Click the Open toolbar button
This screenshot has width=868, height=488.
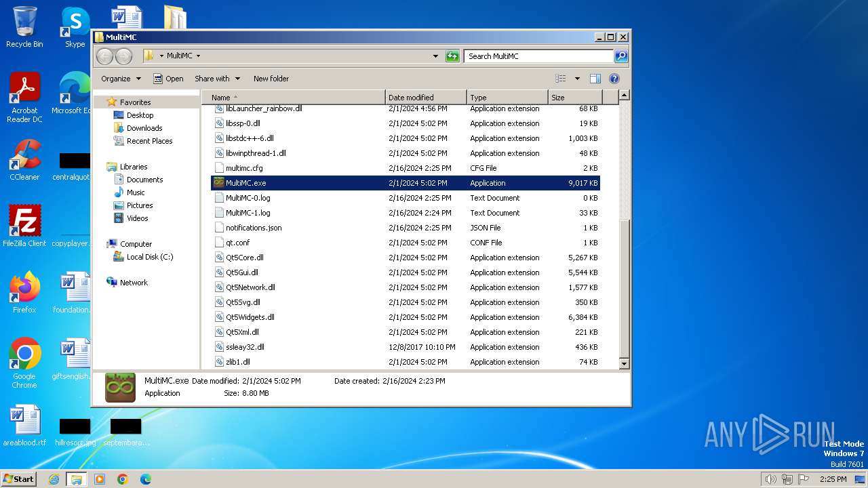[x=168, y=79]
